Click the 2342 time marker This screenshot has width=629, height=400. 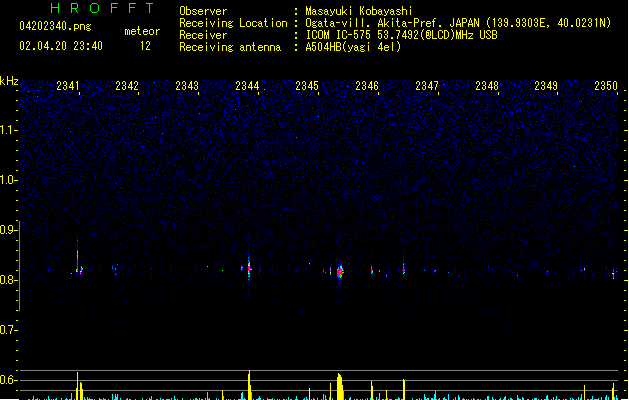point(127,86)
